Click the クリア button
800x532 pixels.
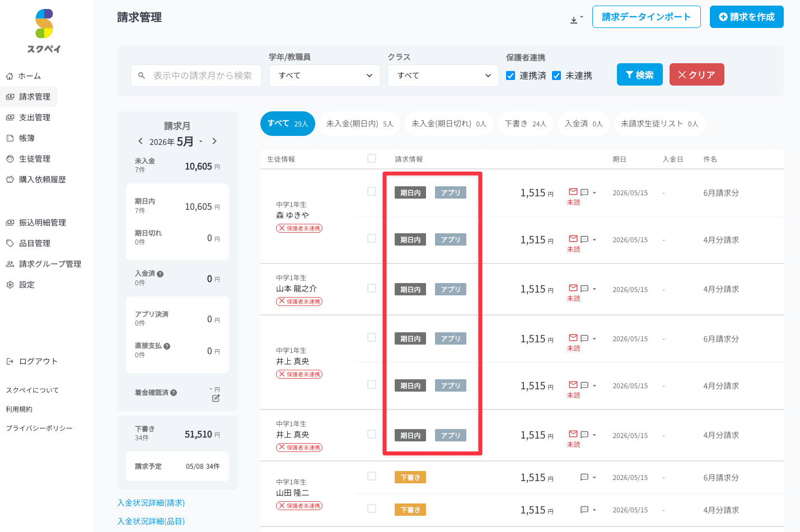[697, 74]
